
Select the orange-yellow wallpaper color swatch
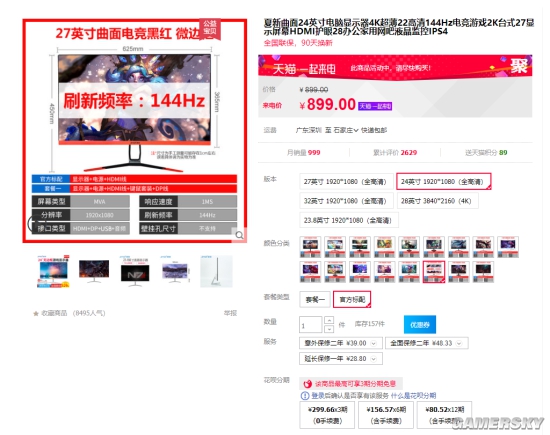click(384, 247)
